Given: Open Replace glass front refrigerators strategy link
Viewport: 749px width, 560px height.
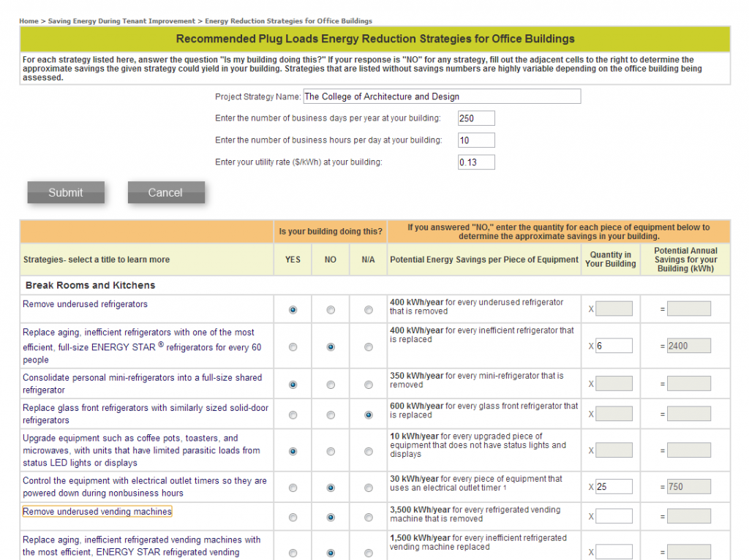Looking at the screenshot, I should tap(146, 414).
